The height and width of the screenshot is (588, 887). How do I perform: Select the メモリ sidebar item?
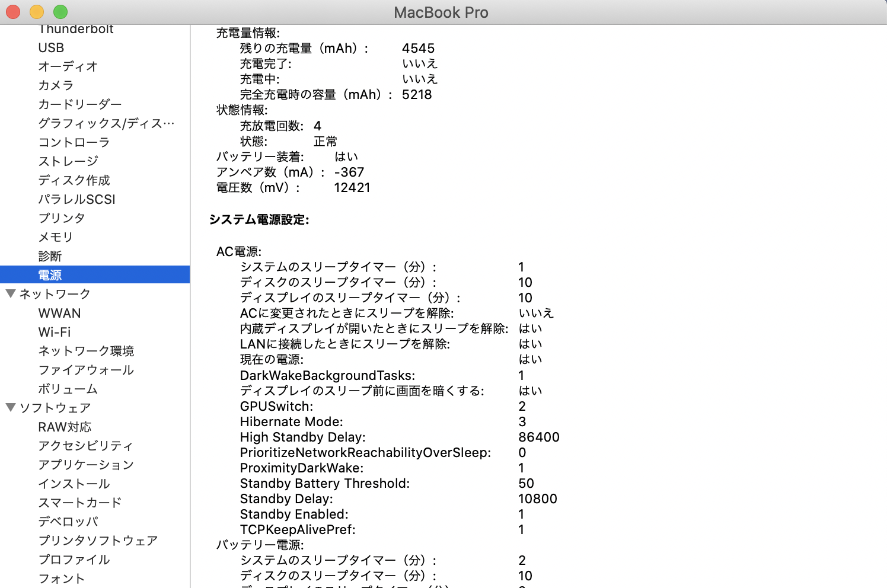click(x=56, y=237)
